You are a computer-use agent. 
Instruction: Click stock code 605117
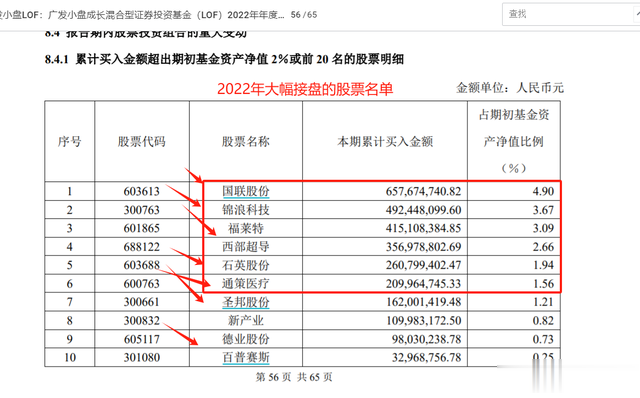click(142, 339)
